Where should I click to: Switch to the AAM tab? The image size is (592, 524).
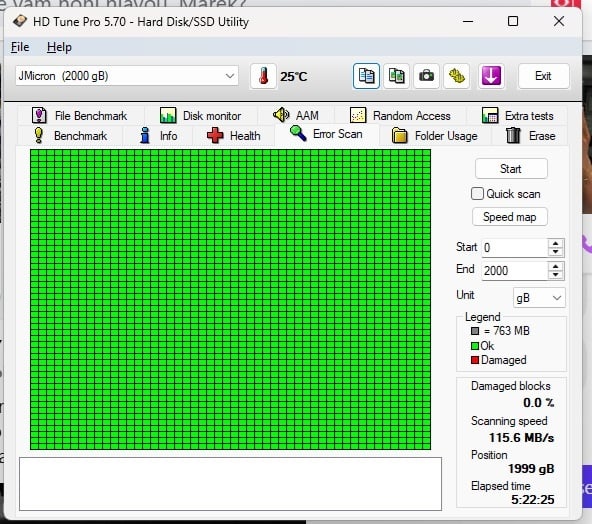pos(296,115)
